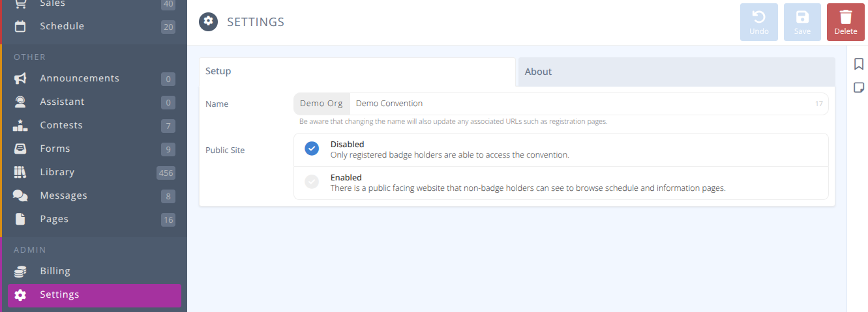Click the Sales count badge 40
The width and height of the screenshot is (868, 312).
click(168, 5)
